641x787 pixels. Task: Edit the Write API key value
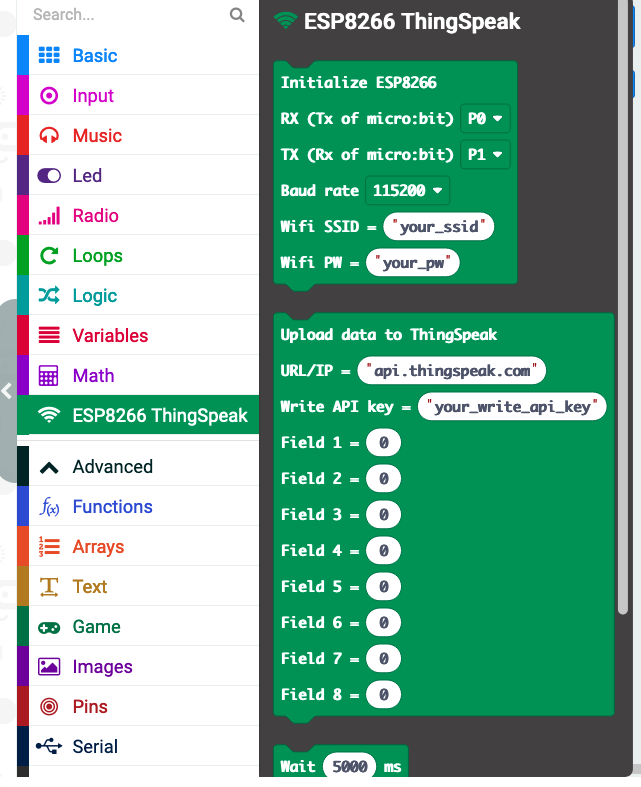point(512,407)
